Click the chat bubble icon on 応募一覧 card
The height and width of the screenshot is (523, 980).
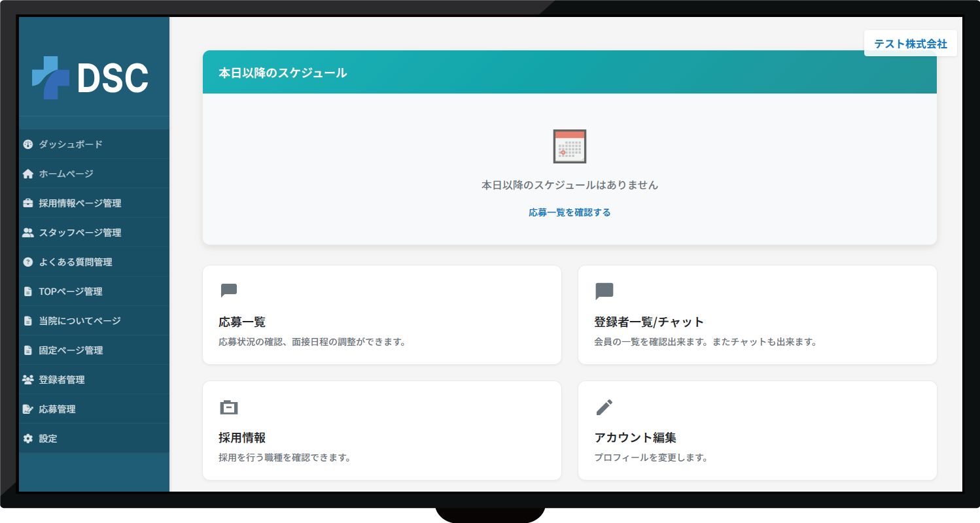tap(229, 290)
